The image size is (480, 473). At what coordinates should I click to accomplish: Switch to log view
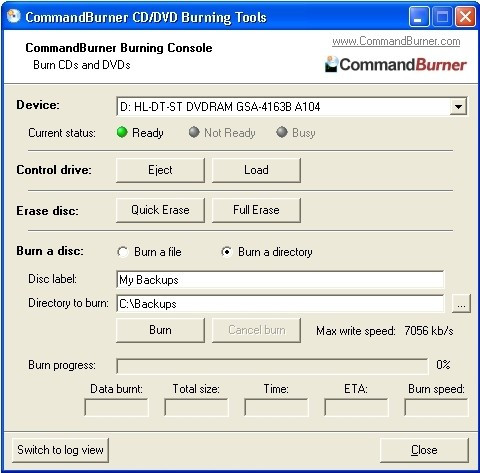(x=60, y=450)
